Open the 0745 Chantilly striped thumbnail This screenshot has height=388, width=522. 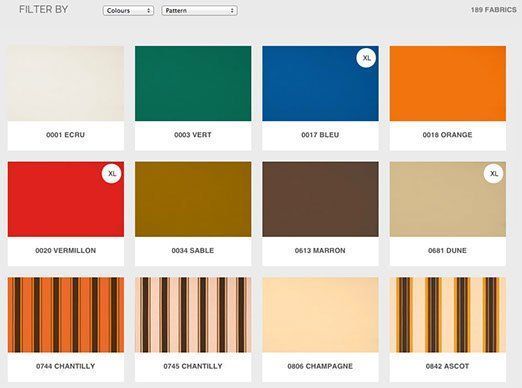(x=193, y=315)
